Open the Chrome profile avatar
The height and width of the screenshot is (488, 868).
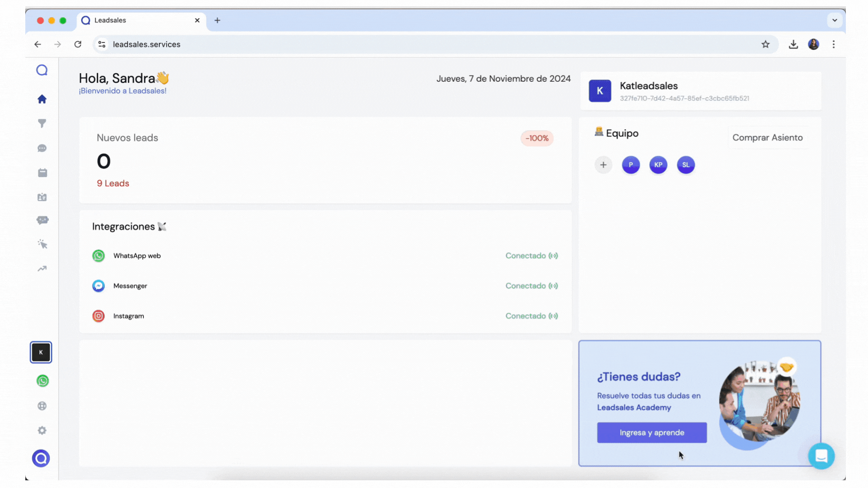click(x=814, y=44)
